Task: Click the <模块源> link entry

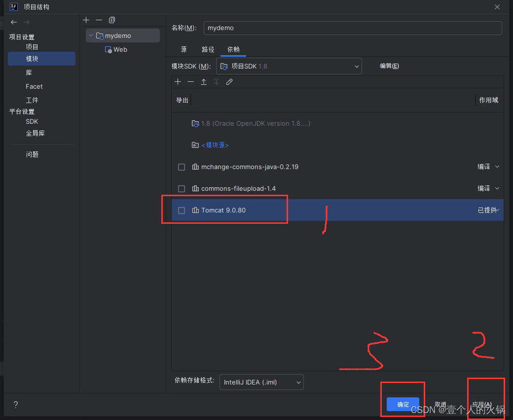Action: 215,145
